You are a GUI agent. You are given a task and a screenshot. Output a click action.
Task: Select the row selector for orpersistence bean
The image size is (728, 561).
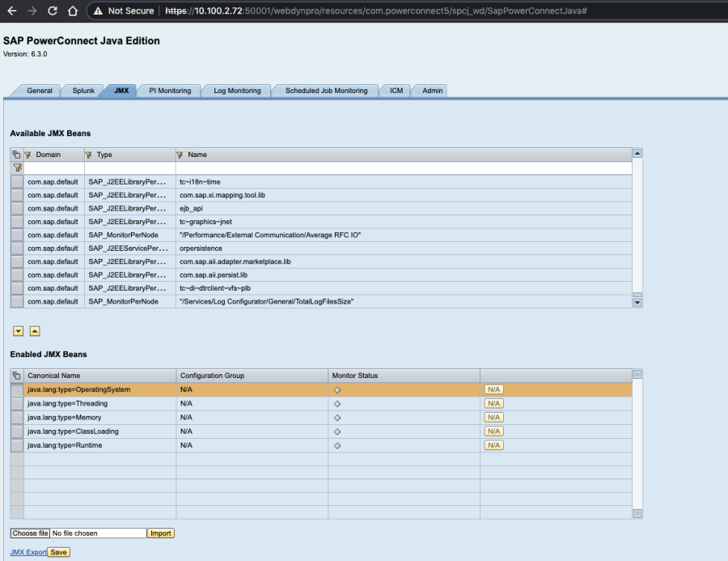click(17, 249)
